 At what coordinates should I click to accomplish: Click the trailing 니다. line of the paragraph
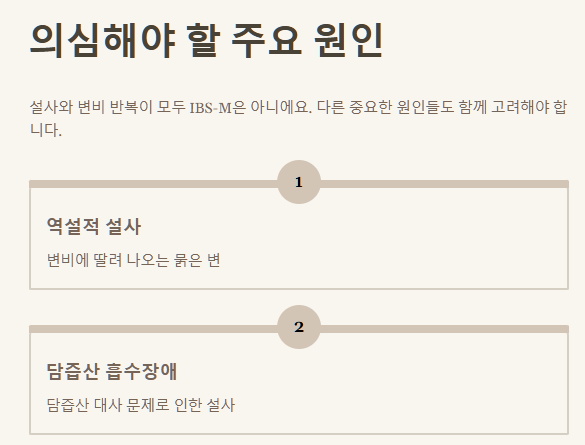(46, 131)
